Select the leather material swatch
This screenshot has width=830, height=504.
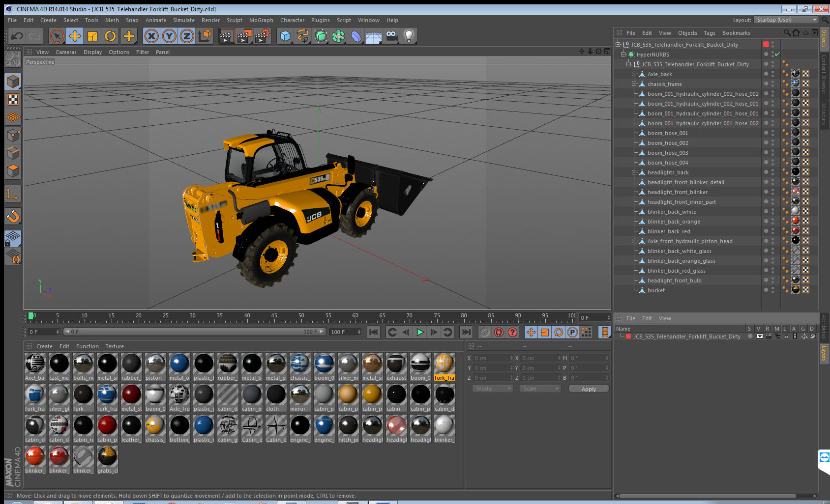tap(131, 429)
